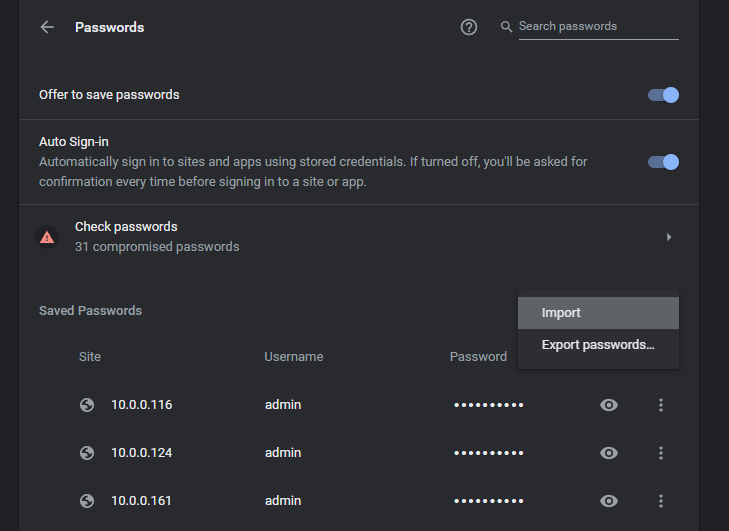Expand Check passwords with arrow chevron
The width and height of the screenshot is (729, 531).
(669, 237)
